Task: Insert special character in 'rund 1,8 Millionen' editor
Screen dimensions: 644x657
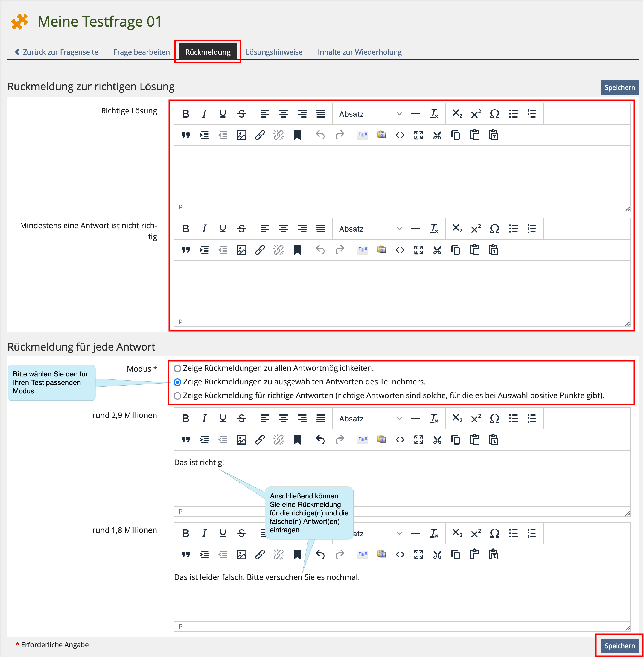Action: pos(494,534)
